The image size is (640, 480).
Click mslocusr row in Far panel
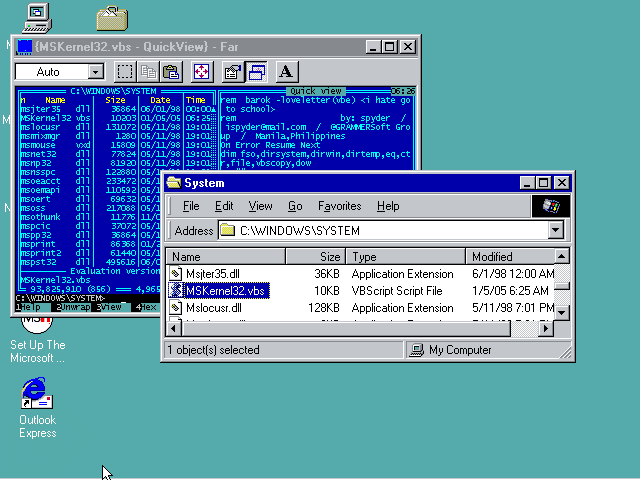[x=117, y=127]
